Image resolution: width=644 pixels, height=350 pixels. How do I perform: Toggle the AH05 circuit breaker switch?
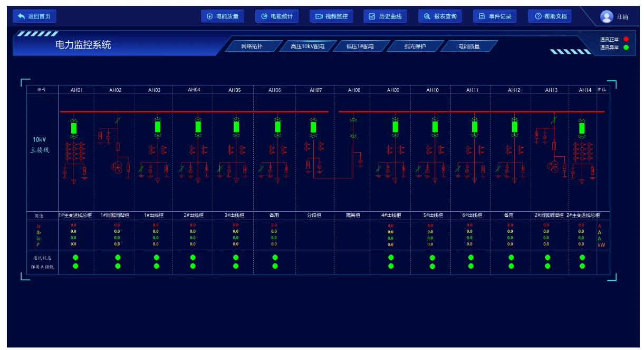click(x=236, y=127)
